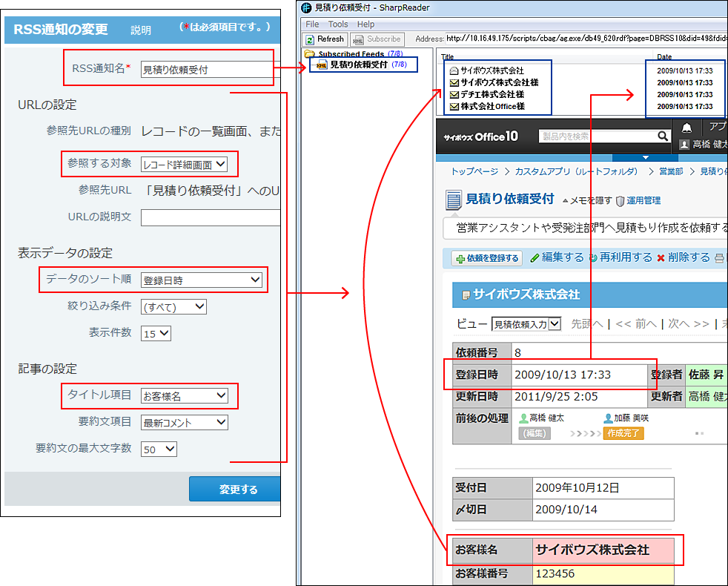Click the 受付日 value 2009年10月12日

577,487
